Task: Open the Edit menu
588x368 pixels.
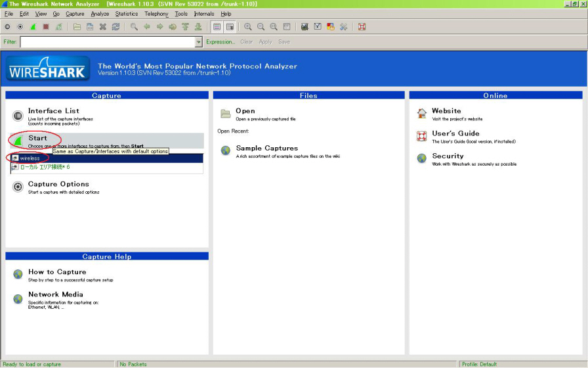Action: pyautogui.click(x=24, y=14)
